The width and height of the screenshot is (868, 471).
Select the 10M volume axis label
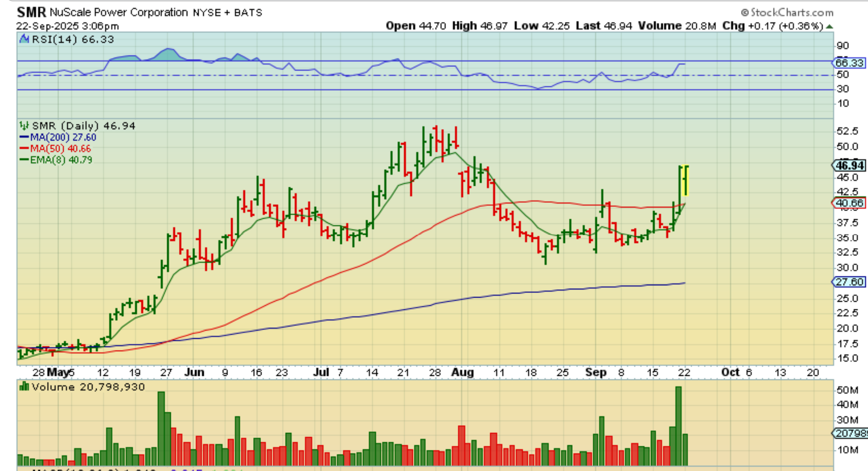pyautogui.click(x=847, y=450)
